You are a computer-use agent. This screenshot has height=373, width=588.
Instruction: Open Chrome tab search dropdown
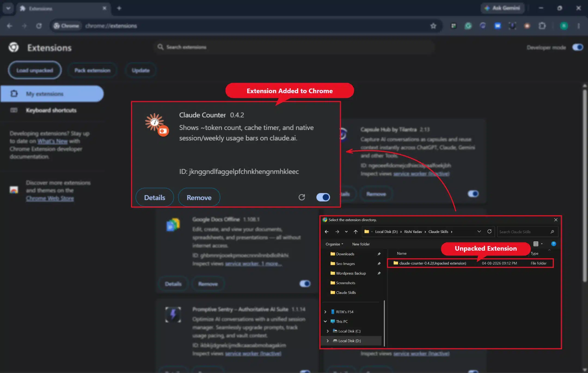coord(8,8)
